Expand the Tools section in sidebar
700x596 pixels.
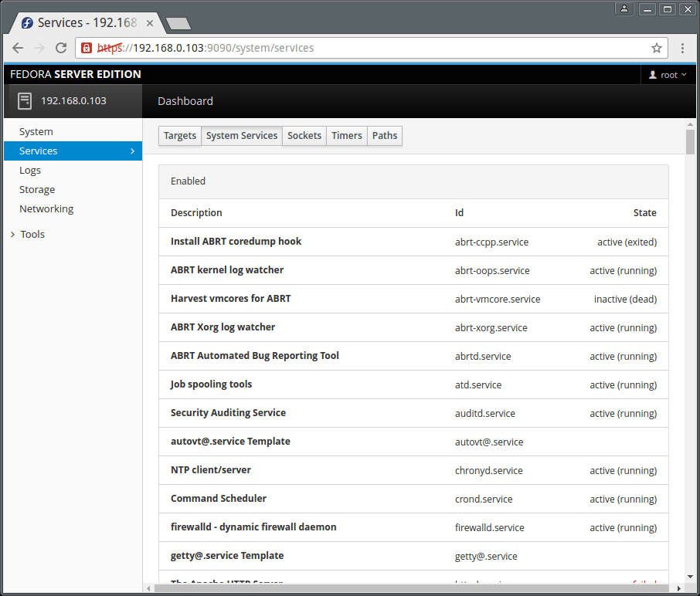pos(32,234)
